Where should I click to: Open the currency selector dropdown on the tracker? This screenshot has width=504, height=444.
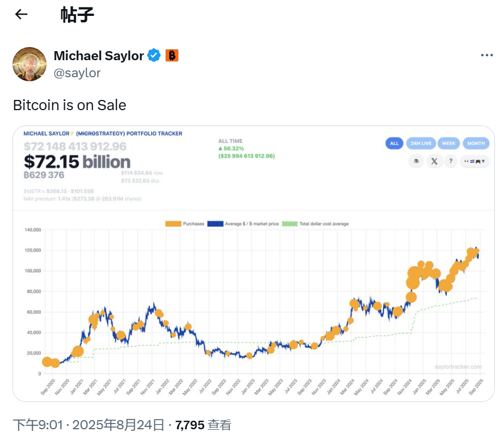(474, 161)
